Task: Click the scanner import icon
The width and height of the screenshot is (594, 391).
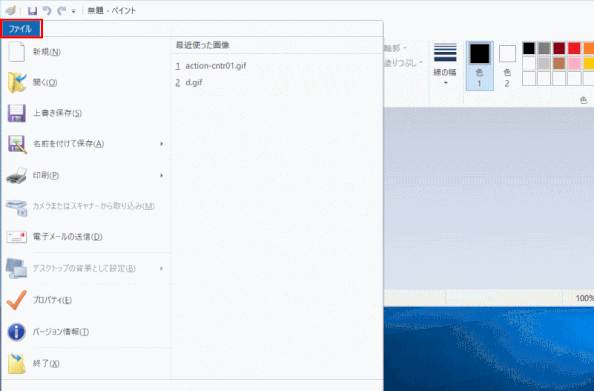Action: (17, 207)
